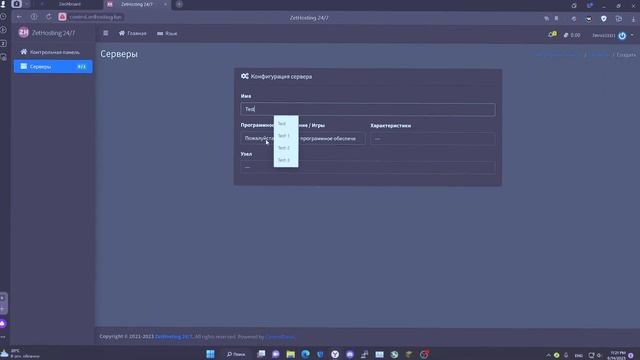Open the Главная home link
The image size is (640, 360).
point(133,33)
